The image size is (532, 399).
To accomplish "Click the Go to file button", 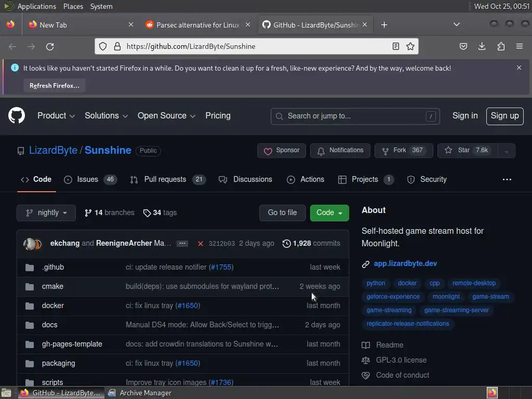I will click(282, 212).
